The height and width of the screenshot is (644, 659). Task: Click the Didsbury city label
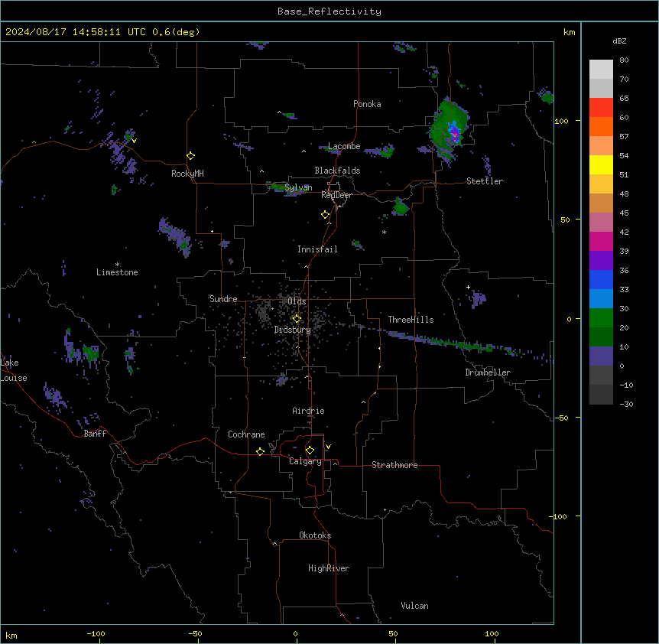(293, 330)
